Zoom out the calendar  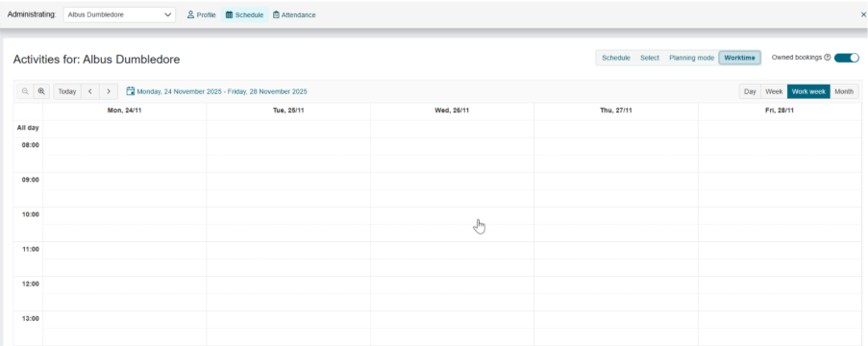[x=25, y=91]
